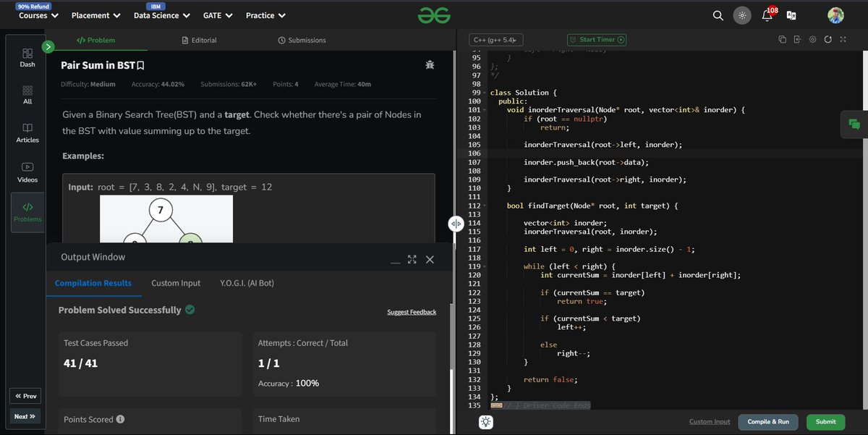Go to previous problem with Prev button
The image size is (868, 435).
(x=25, y=396)
